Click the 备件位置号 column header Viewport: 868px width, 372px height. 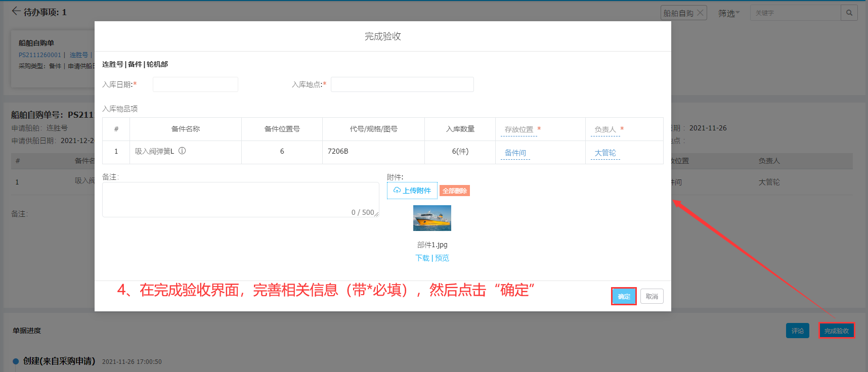pyautogui.click(x=282, y=129)
